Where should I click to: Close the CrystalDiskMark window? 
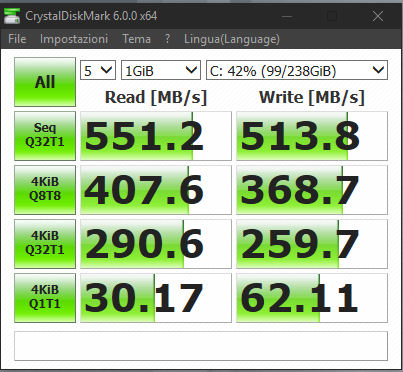click(x=378, y=16)
